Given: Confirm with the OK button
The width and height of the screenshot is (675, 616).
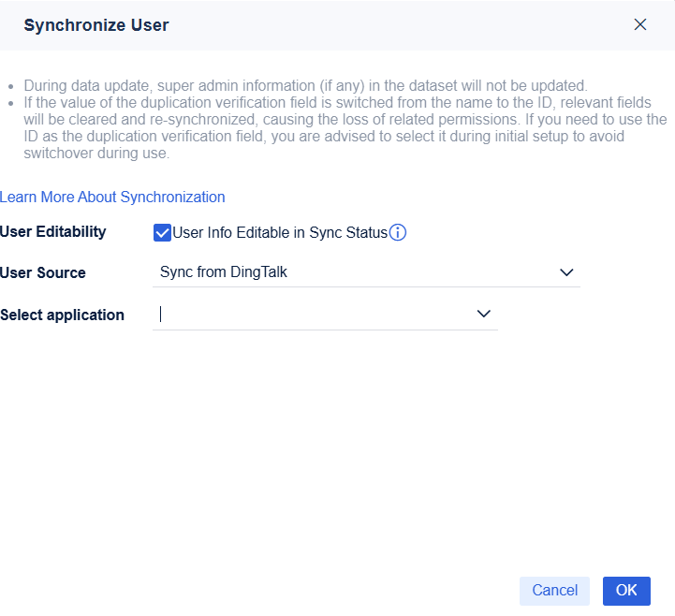Looking at the screenshot, I should 626,590.
